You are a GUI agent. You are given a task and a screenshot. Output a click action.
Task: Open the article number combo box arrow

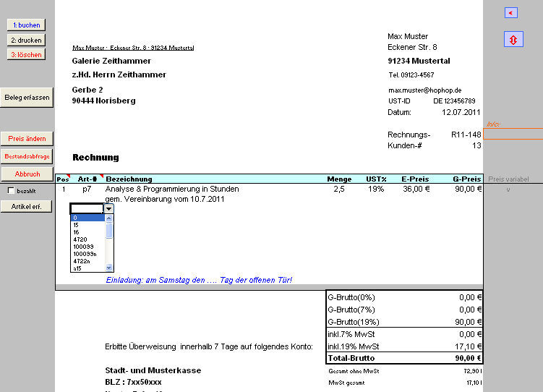tap(109, 208)
